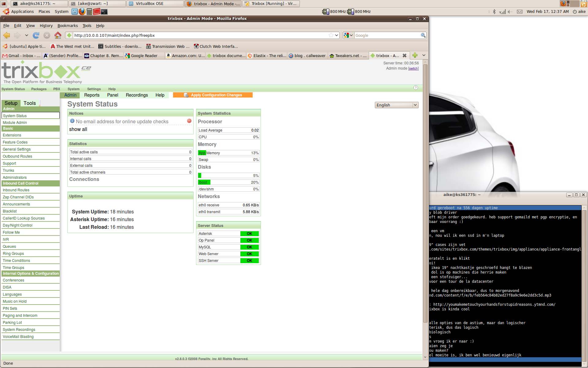The height and width of the screenshot is (368, 588).
Task: Click the bookmark star in URL bar
Action: click(x=331, y=35)
